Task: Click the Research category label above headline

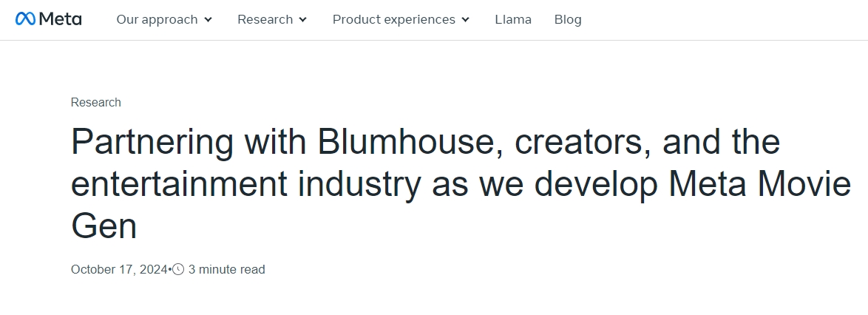Action: pos(96,103)
